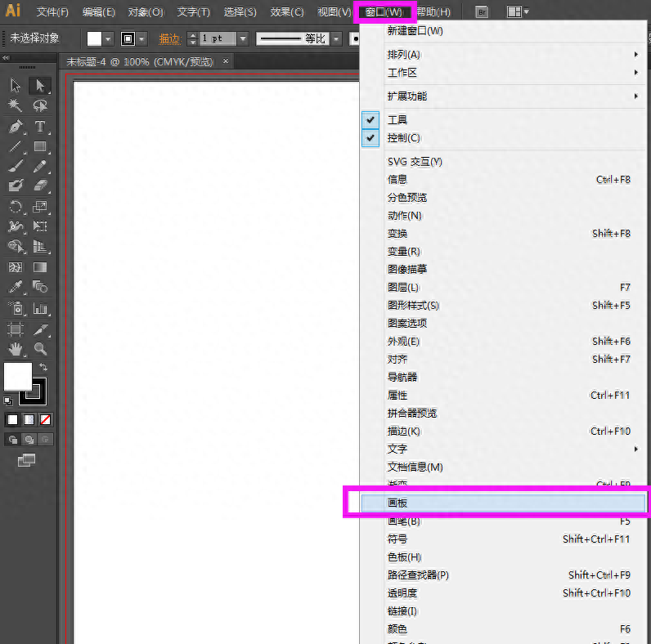Click the Fill swatch in tools panel
This screenshot has width=651, height=644.
point(17,377)
